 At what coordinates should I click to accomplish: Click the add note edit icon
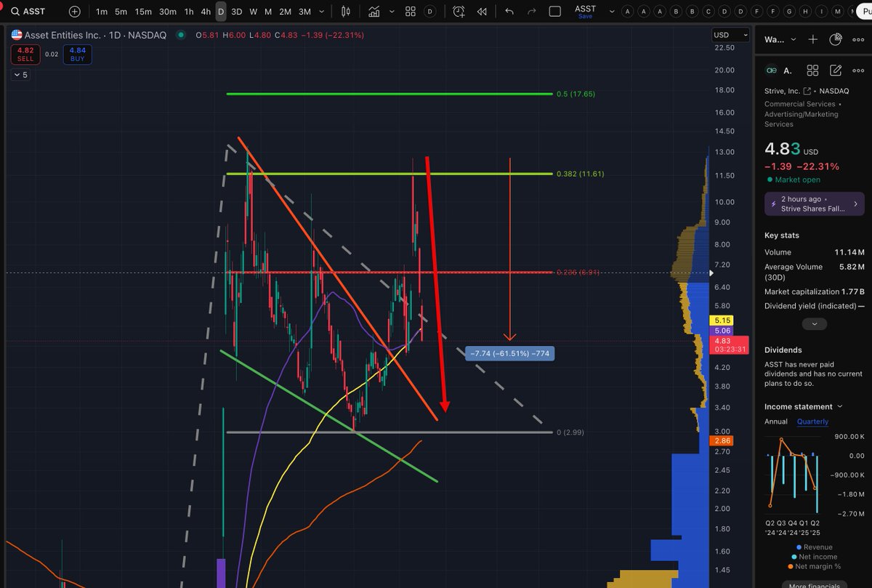point(836,71)
